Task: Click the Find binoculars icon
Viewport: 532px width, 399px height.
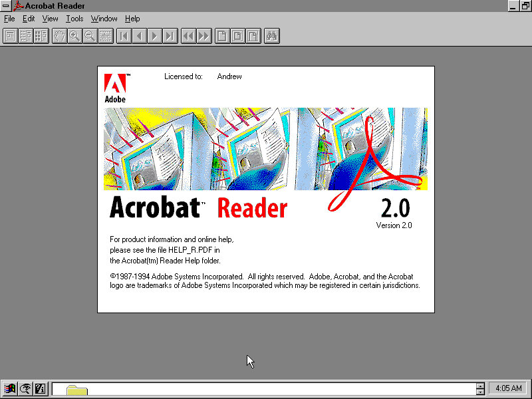Action: tap(271, 36)
